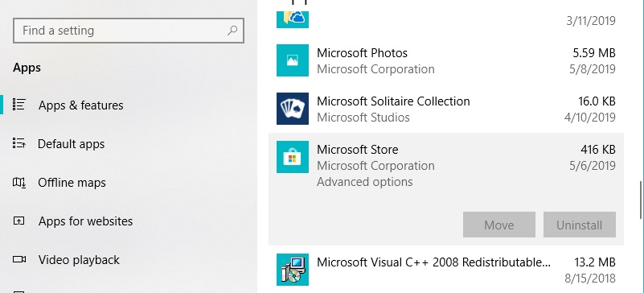
Task: Click the Microsoft Store bag icon
Action: (293, 157)
